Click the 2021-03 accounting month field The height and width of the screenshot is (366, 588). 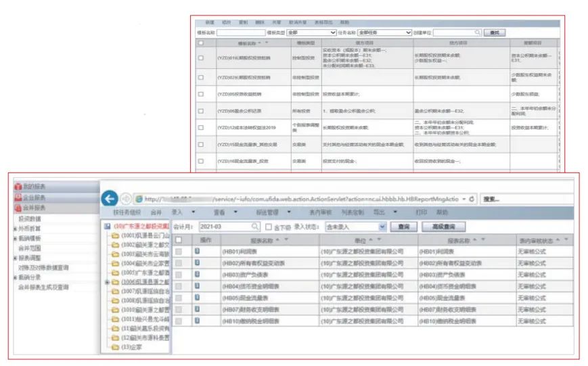(229, 227)
